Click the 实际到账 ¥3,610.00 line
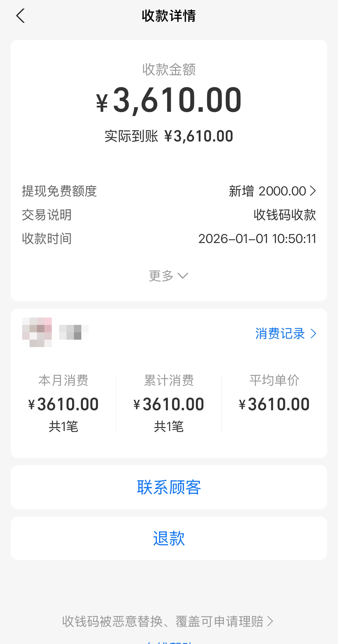 click(169, 136)
